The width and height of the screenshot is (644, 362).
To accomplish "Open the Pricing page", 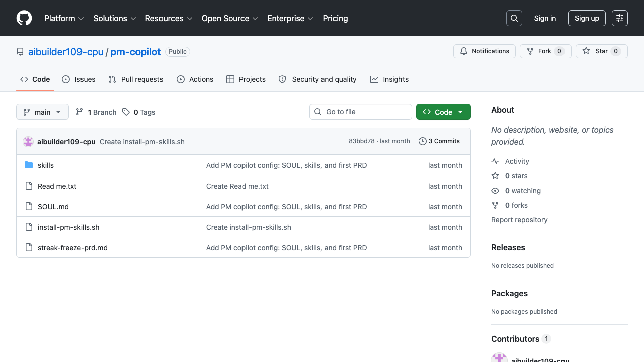I will click(335, 18).
